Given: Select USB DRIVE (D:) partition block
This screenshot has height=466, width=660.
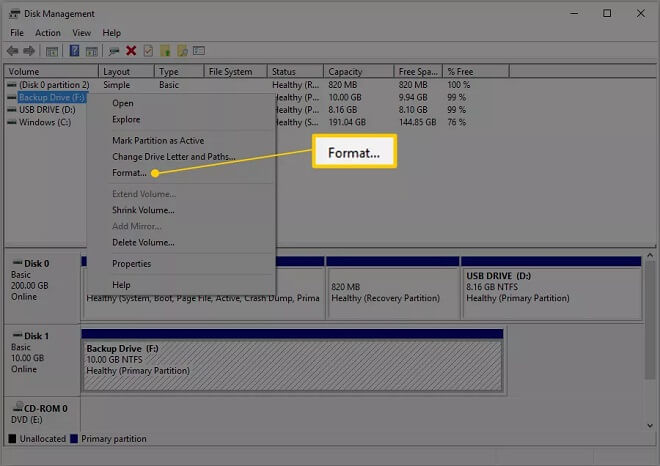Looking at the screenshot, I should click(550, 285).
